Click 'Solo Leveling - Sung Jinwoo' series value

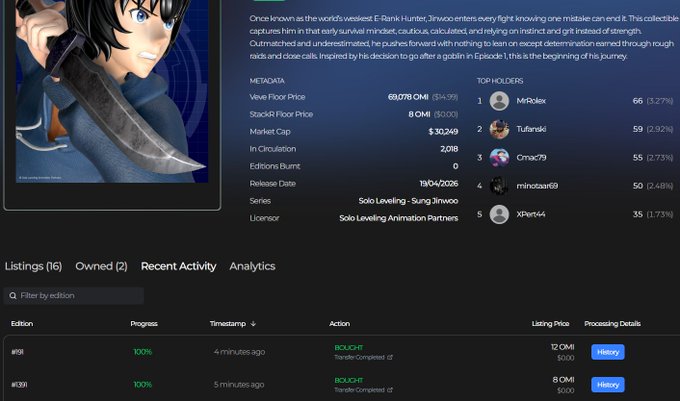pos(408,201)
